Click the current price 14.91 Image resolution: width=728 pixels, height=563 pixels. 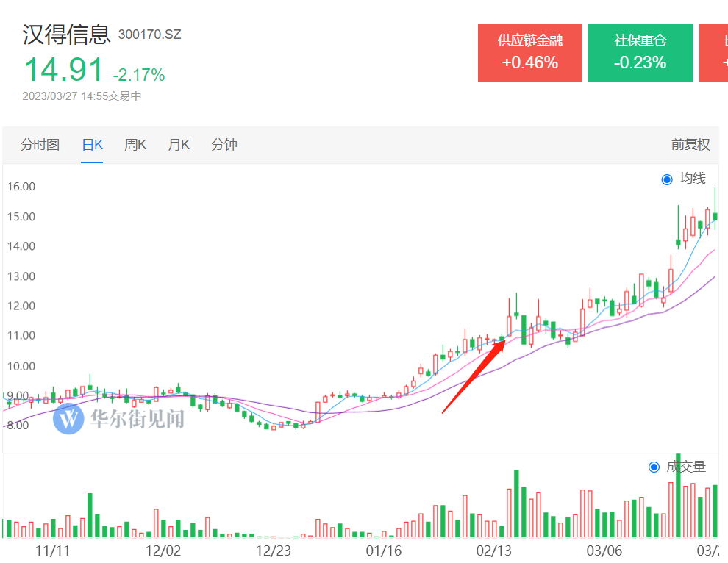tap(63, 71)
